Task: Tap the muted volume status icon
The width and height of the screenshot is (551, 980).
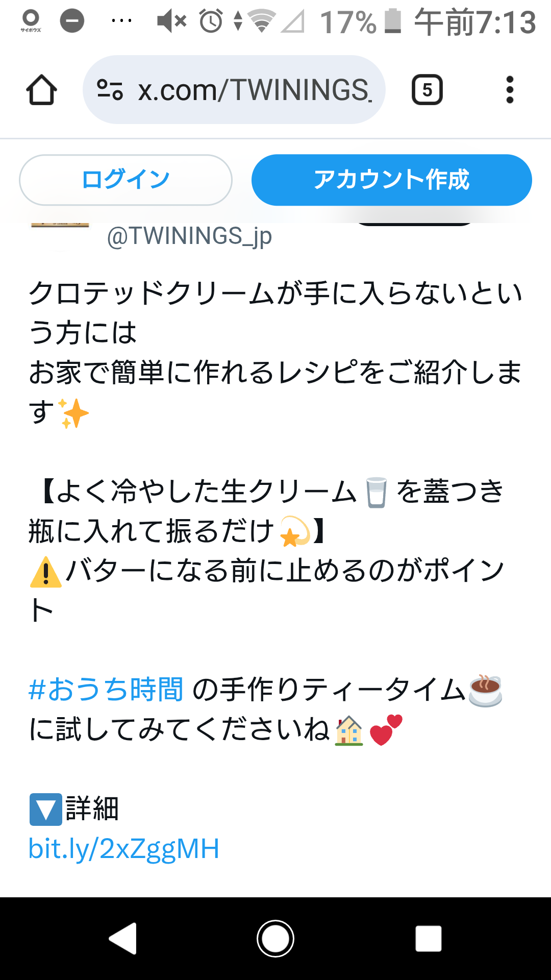Action: 171,21
